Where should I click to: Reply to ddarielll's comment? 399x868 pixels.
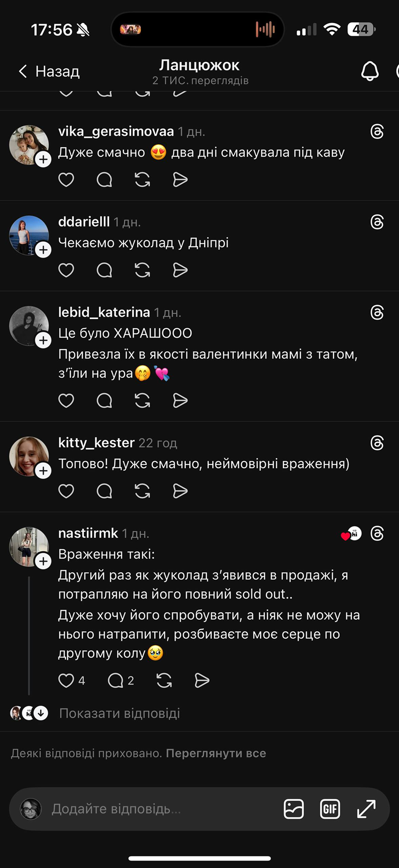click(104, 270)
